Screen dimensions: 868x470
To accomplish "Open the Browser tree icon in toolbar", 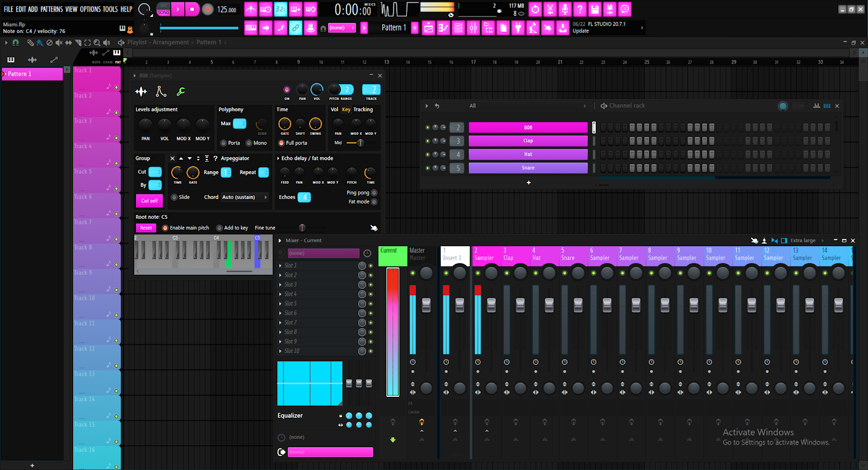I will tap(488, 28).
